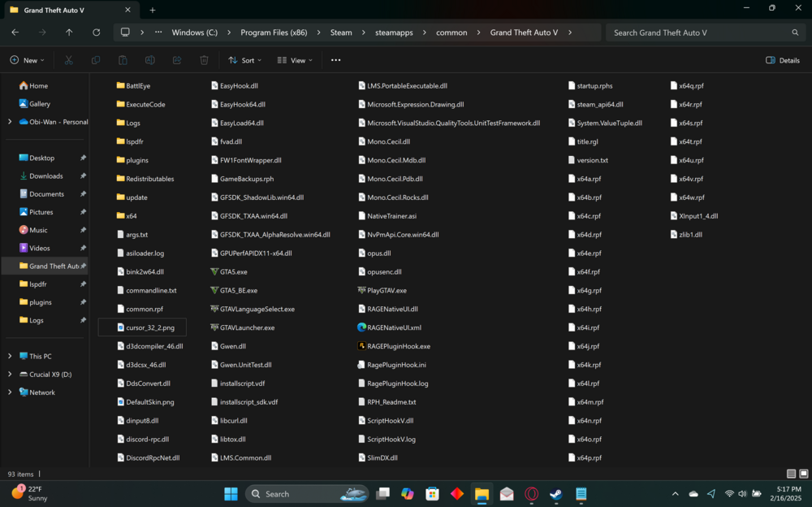Image resolution: width=812 pixels, height=507 pixels.
Task: Select the Grand Theft Auto V tab
Action: [70, 10]
